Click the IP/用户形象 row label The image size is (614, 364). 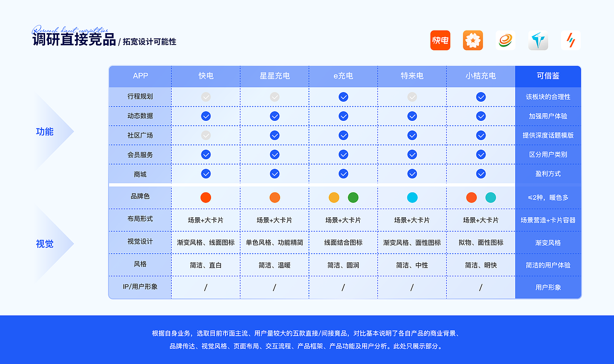(141, 286)
